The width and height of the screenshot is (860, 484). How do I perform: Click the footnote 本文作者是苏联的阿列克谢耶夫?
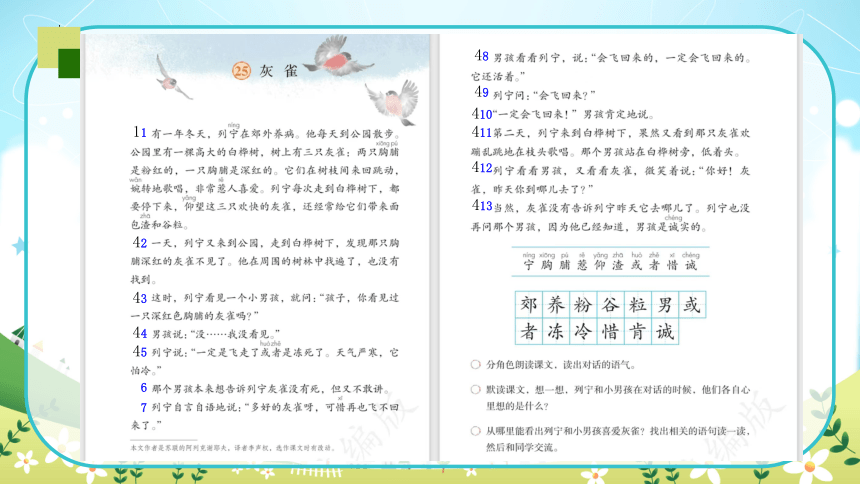tap(233, 448)
